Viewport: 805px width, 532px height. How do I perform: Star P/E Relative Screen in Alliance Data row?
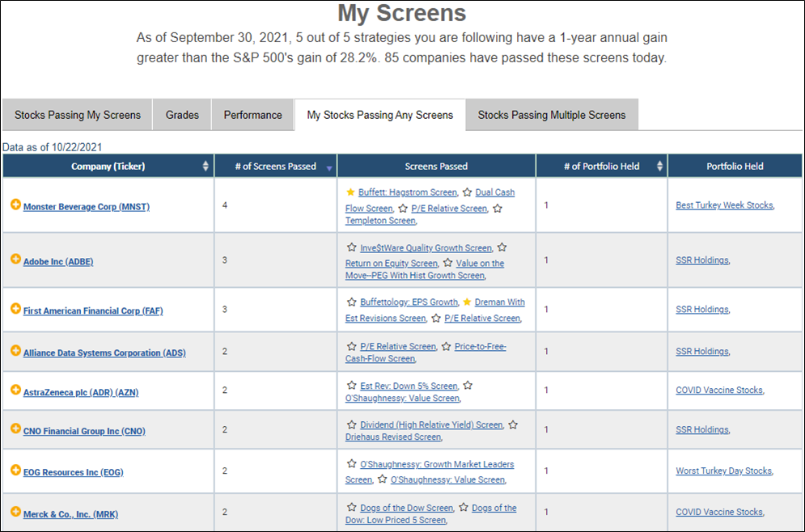[x=352, y=346]
